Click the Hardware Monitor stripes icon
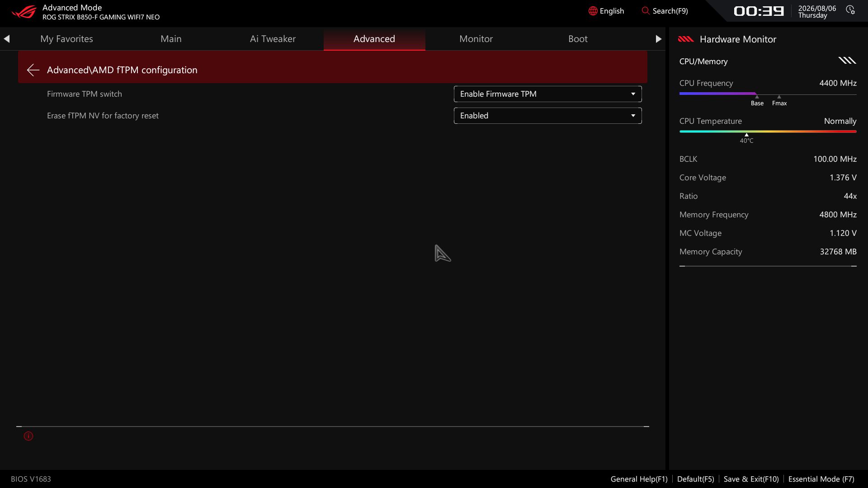 point(686,39)
